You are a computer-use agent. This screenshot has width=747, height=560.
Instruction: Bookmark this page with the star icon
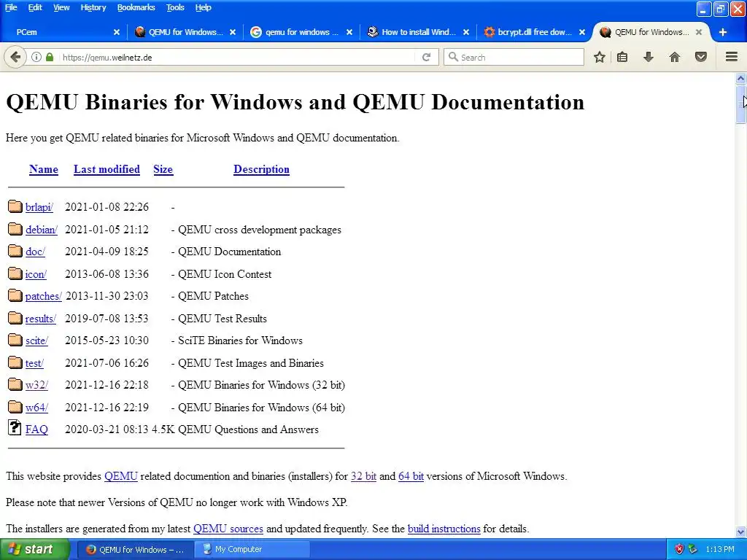pos(600,57)
